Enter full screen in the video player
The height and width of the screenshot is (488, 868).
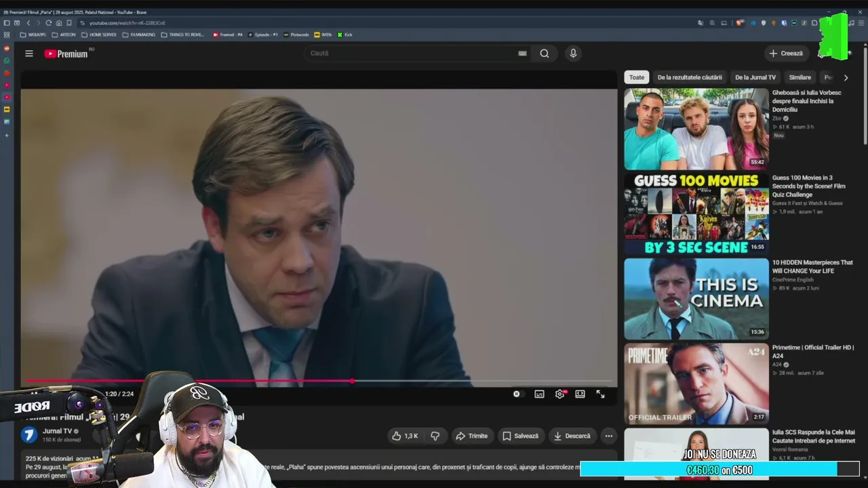600,394
